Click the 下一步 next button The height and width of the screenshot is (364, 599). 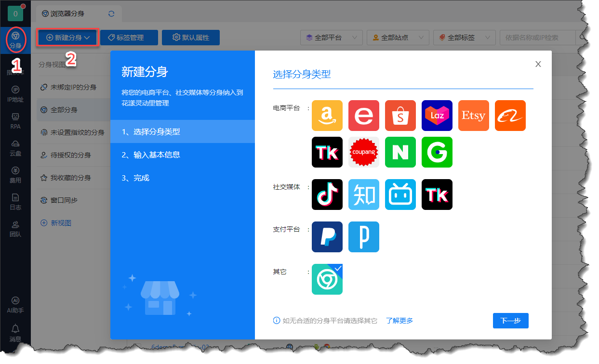(511, 321)
